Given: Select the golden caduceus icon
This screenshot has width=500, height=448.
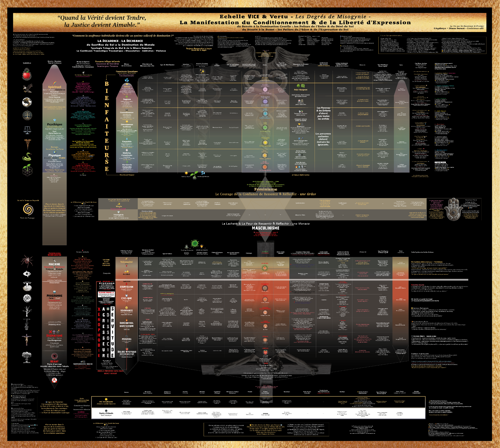Looking at the screenshot, I should [x=27, y=143].
